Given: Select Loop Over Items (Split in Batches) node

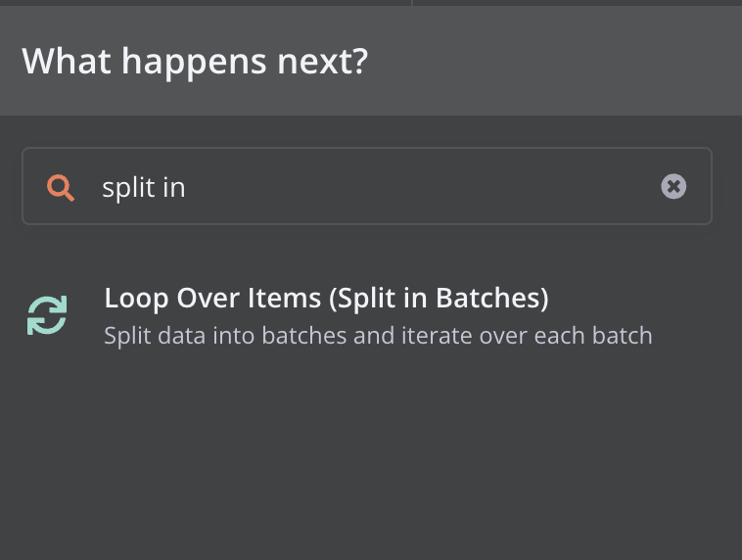Looking at the screenshot, I should 371,316.
